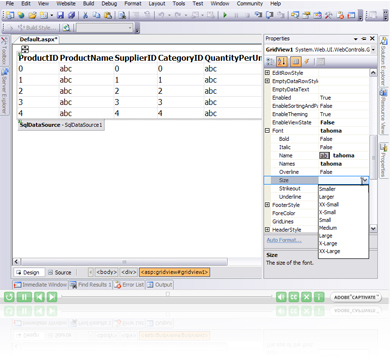
Task: Click the Find in Files icon
Action: click(122, 15)
